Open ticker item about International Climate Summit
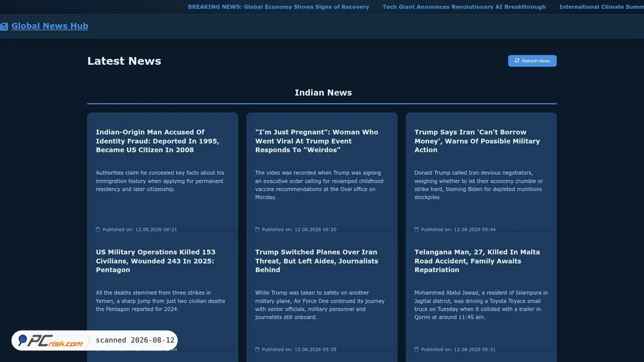Viewport: 644px width, 362px height. 601,7
